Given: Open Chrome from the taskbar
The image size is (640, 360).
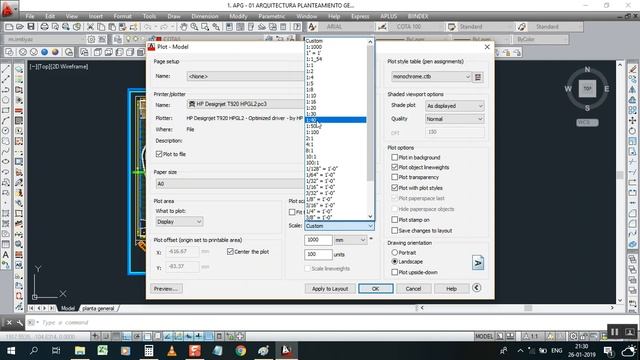Looking at the screenshot, I should (x=240, y=351).
